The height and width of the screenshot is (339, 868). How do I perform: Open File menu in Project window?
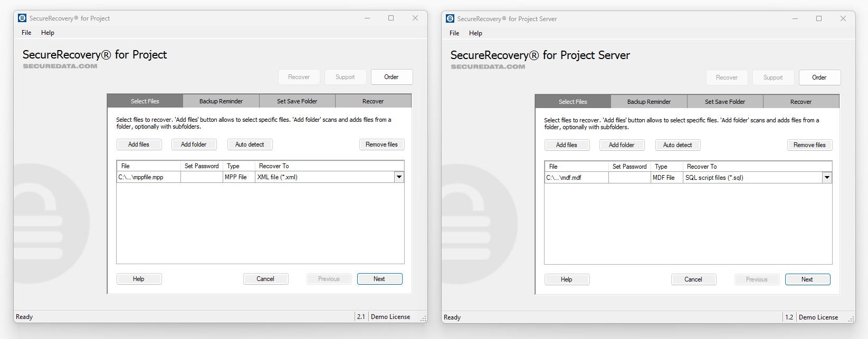pyautogui.click(x=26, y=33)
